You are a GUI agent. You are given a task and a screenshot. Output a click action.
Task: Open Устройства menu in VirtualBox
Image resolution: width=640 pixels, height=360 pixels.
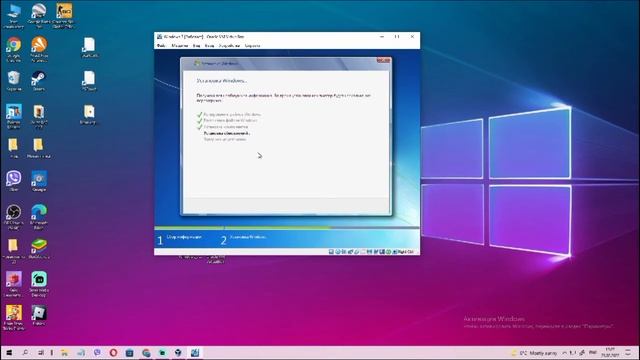point(229,46)
